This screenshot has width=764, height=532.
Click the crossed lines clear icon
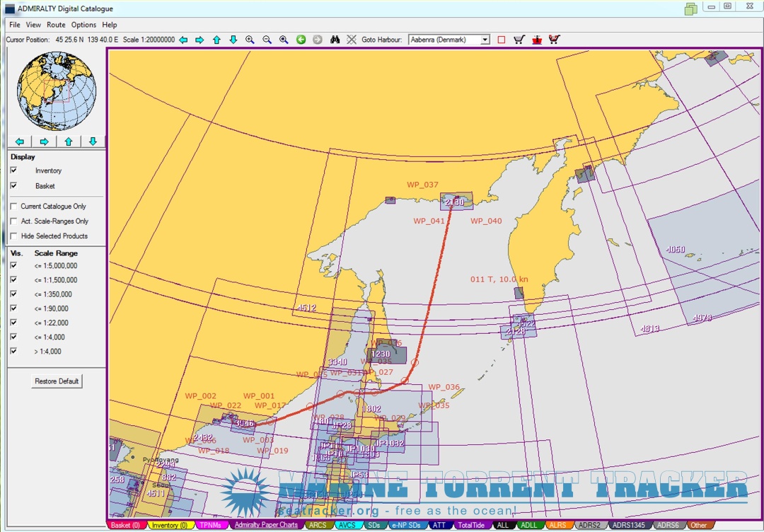tap(352, 40)
